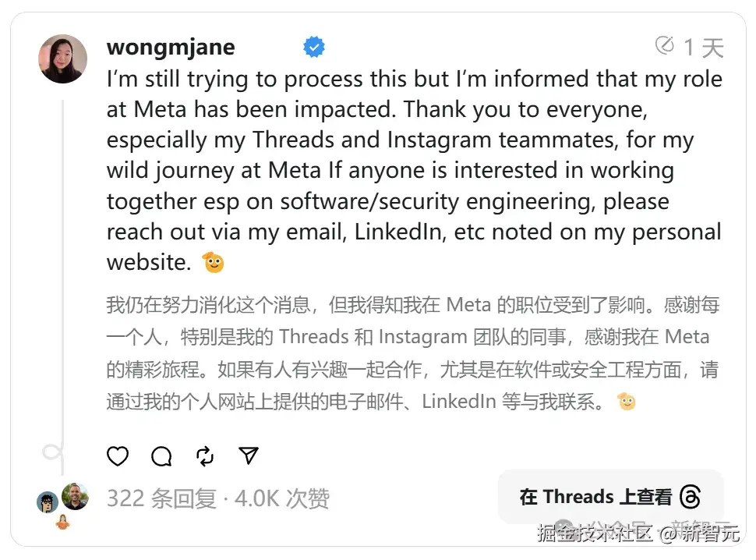
Task: Share the post via paper plane icon
Action: tap(249, 456)
